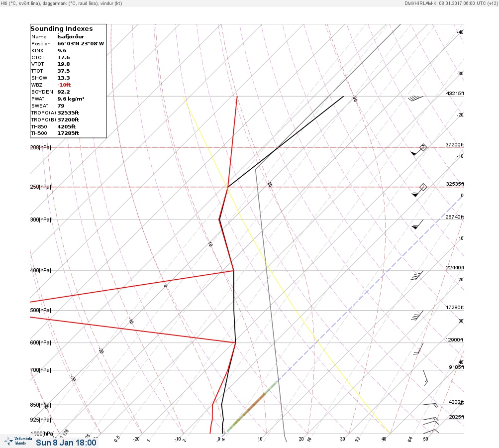Select the 500[hPa] pressure label
The height and width of the screenshot is (448, 499).
tap(40, 310)
